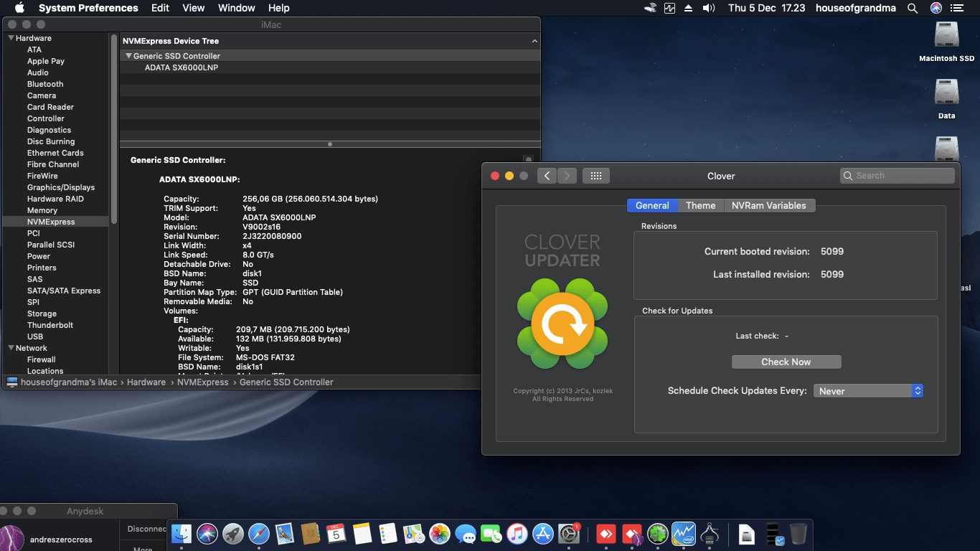Open Photos app in the dock
Screen dimensions: 980x551
coord(440,534)
